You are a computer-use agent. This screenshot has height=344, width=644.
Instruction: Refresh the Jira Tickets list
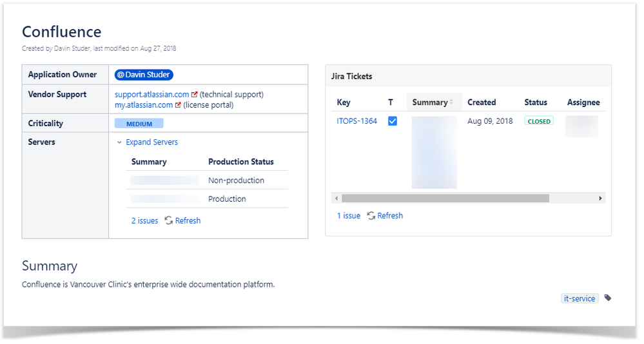390,216
